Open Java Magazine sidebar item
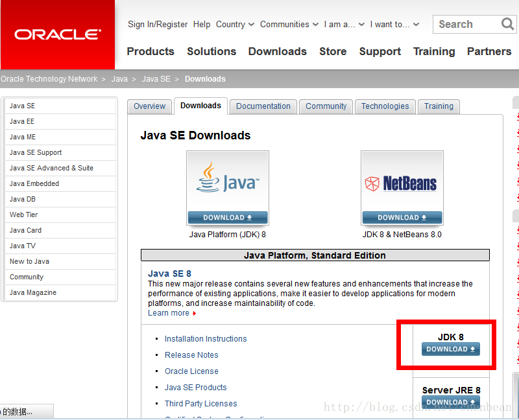 [60, 292]
